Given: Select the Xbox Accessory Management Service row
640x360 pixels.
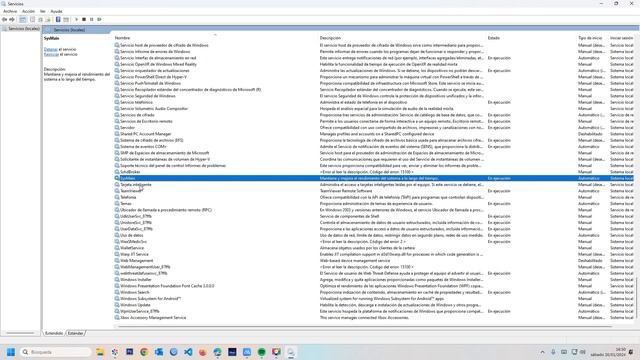Looking at the screenshot, I should point(373,318).
